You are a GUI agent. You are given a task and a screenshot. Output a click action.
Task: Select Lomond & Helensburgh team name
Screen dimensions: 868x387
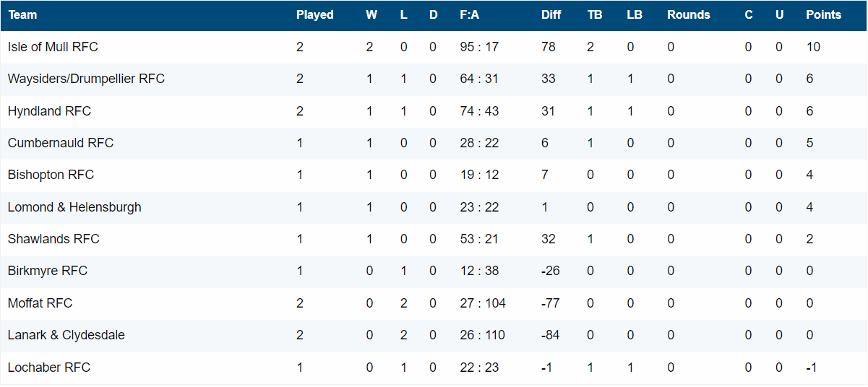[x=74, y=207]
